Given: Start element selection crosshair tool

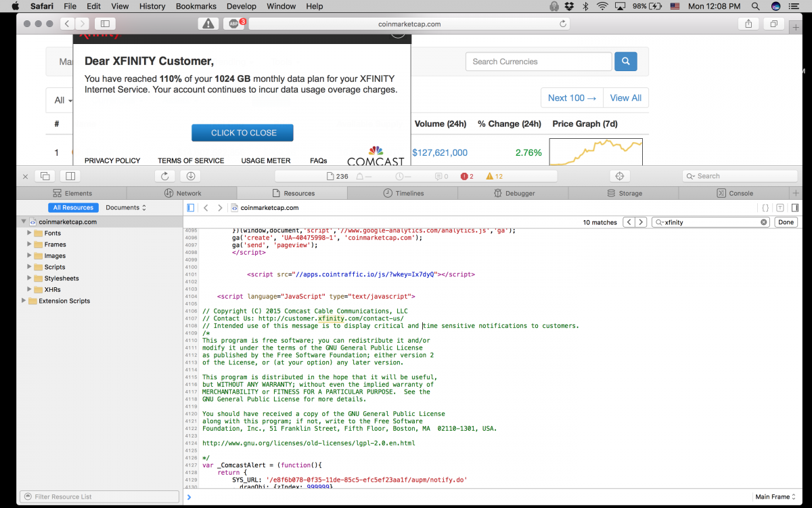Looking at the screenshot, I should click(619, 176).
